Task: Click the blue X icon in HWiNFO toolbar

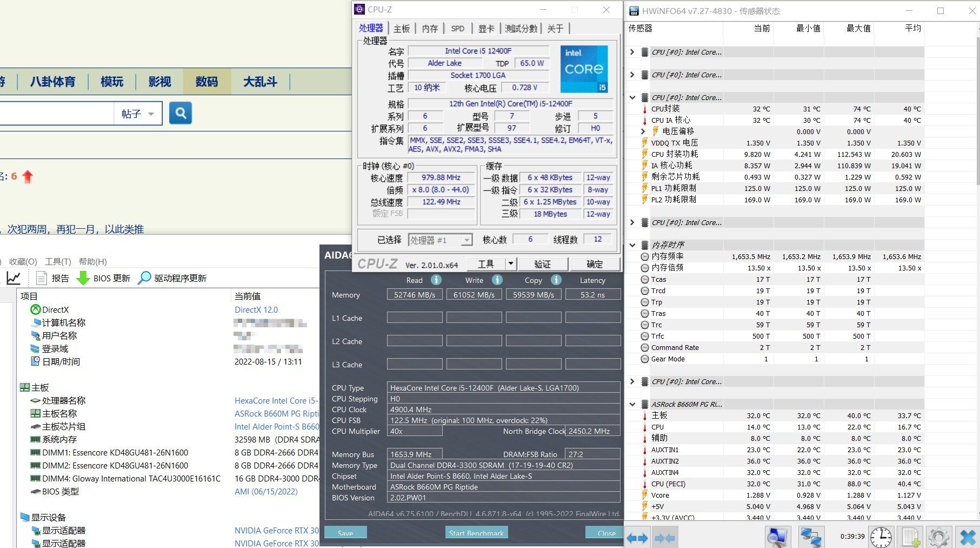Action: point(968,537)
